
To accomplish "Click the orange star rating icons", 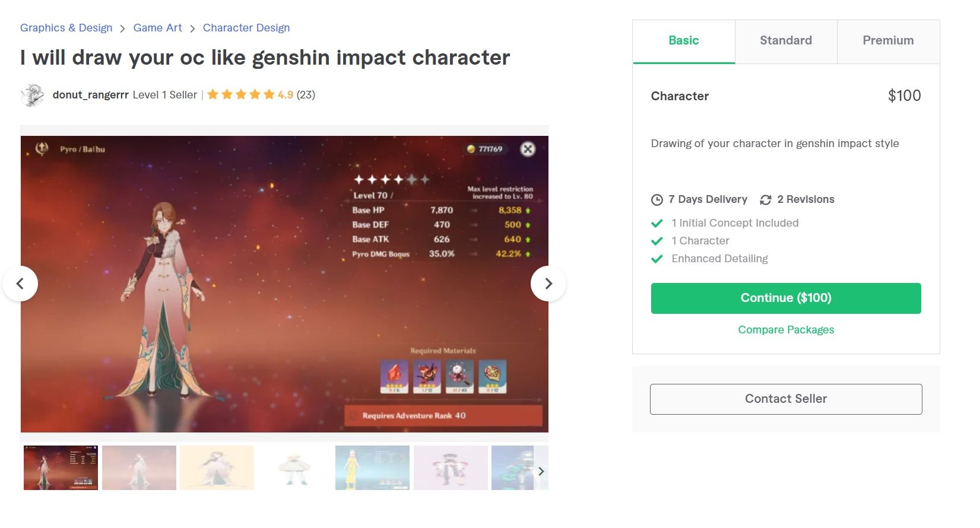I will pyautogui.click(x=240, y=94).
